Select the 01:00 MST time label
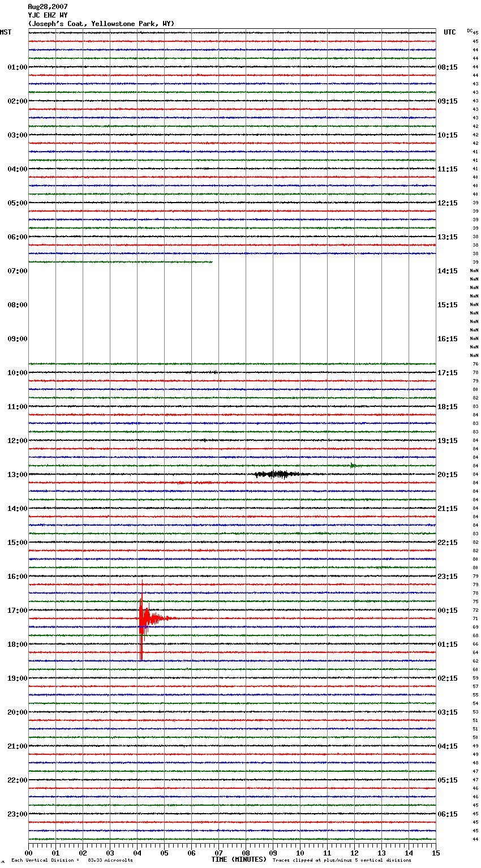This screenshot has height=868, width=481. 17,67
